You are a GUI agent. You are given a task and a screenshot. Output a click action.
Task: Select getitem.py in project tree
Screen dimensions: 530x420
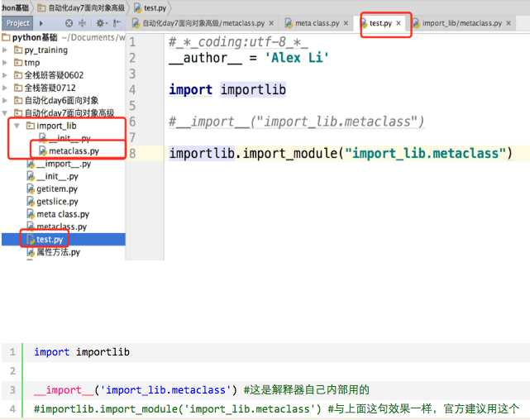[52, 189]
